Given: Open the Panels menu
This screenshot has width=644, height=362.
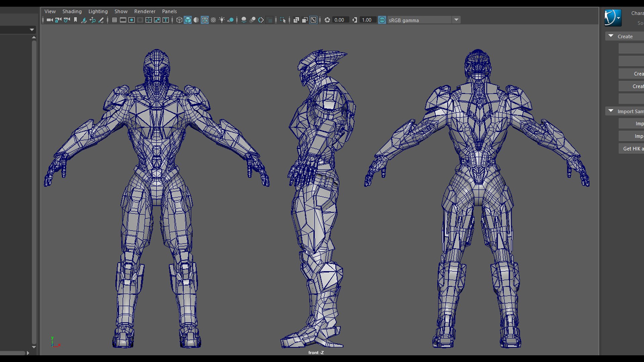Looking at the screenshot, I should [169, 11].
